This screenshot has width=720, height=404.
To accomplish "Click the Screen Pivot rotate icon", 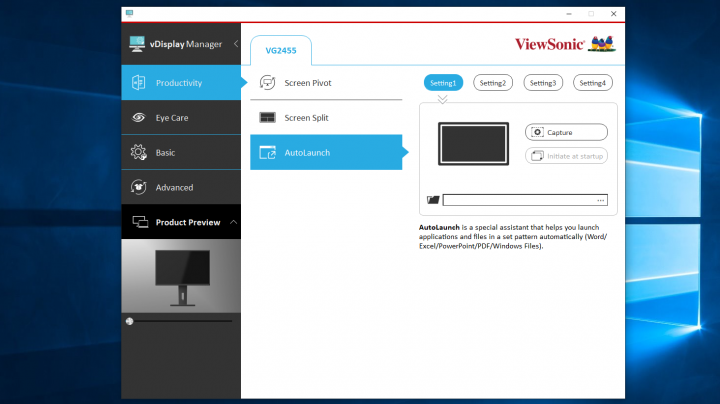I will point(267,83).
